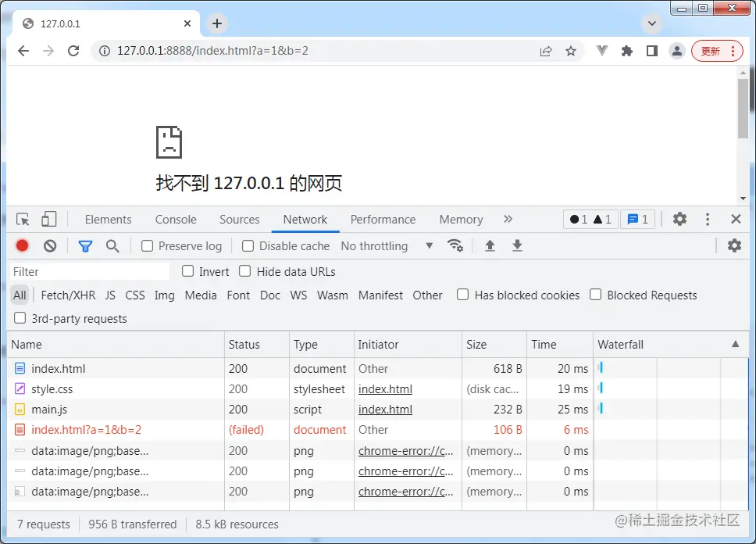Open the DevTools three-dot menu
Image resolution: width=756 pixels, height=544 pixels.
click(708, 219)
